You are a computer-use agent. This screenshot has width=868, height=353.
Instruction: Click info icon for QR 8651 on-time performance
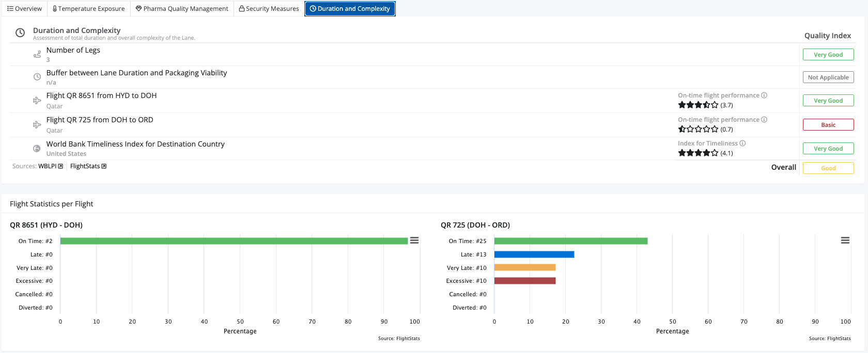tap(764, 95)
